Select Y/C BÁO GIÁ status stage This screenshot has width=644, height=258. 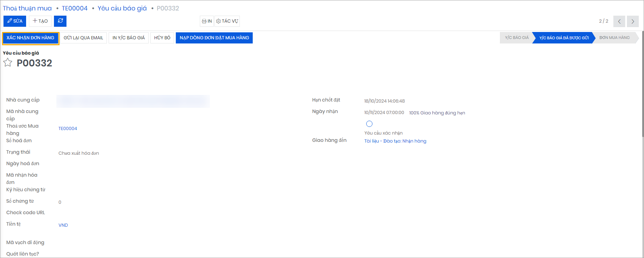517,38
